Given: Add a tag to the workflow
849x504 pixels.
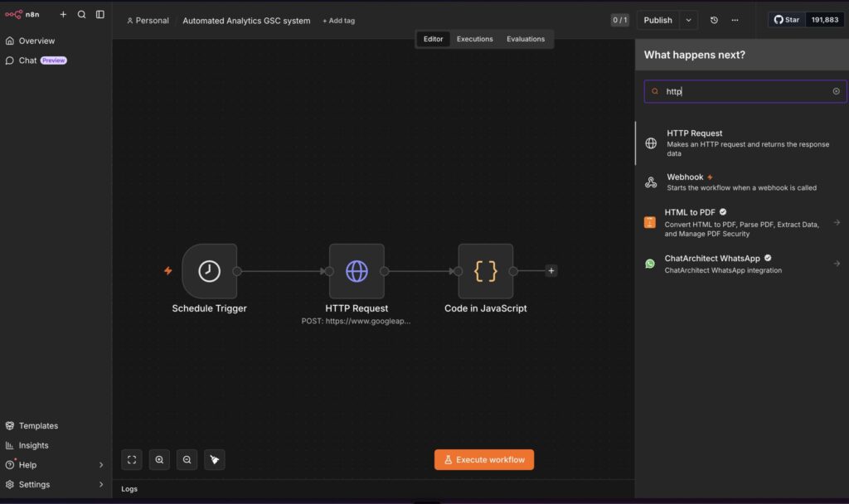Looking at the screenshot, I should pos(338,21).
